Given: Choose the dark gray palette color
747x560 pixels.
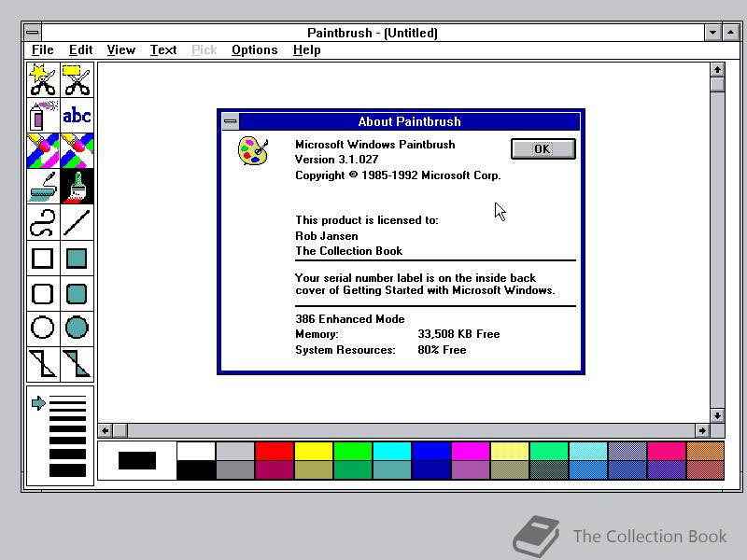Looking at the screenshot, I should point(235,470).
